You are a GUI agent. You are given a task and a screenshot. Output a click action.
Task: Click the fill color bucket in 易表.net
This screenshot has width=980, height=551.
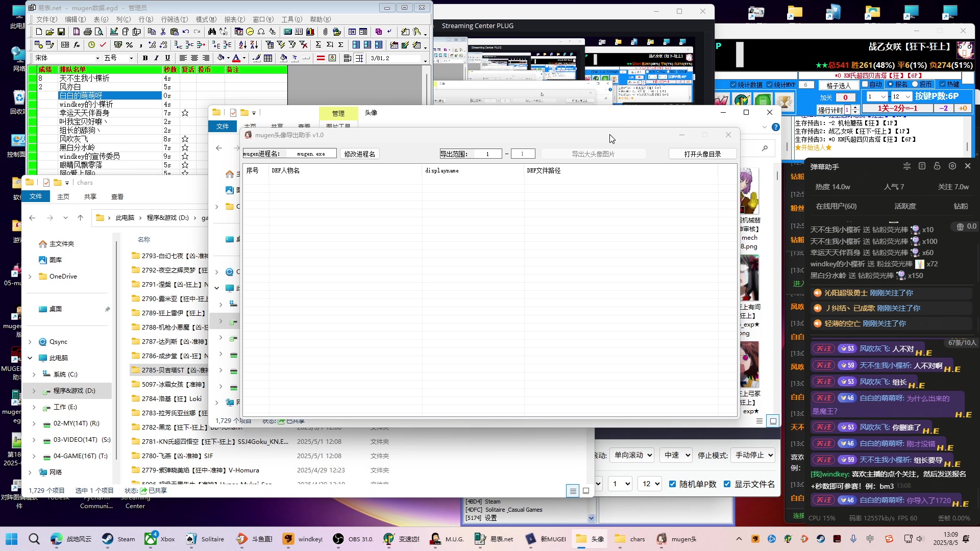[x=220, y=58]
